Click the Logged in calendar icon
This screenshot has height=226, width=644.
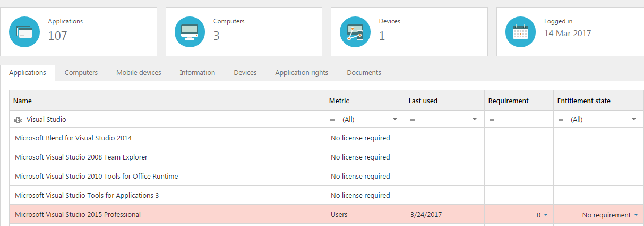(x=520, y=32)
